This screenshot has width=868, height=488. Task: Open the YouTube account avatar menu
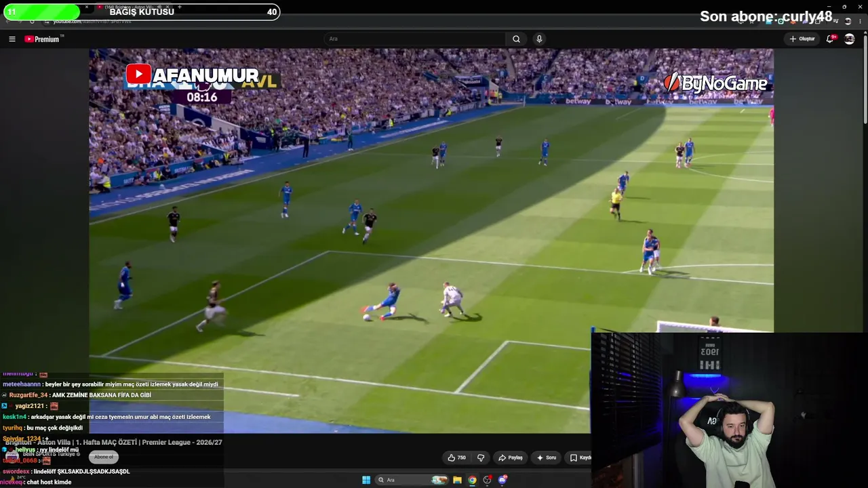pyautogui.click(x=849, y=39)
